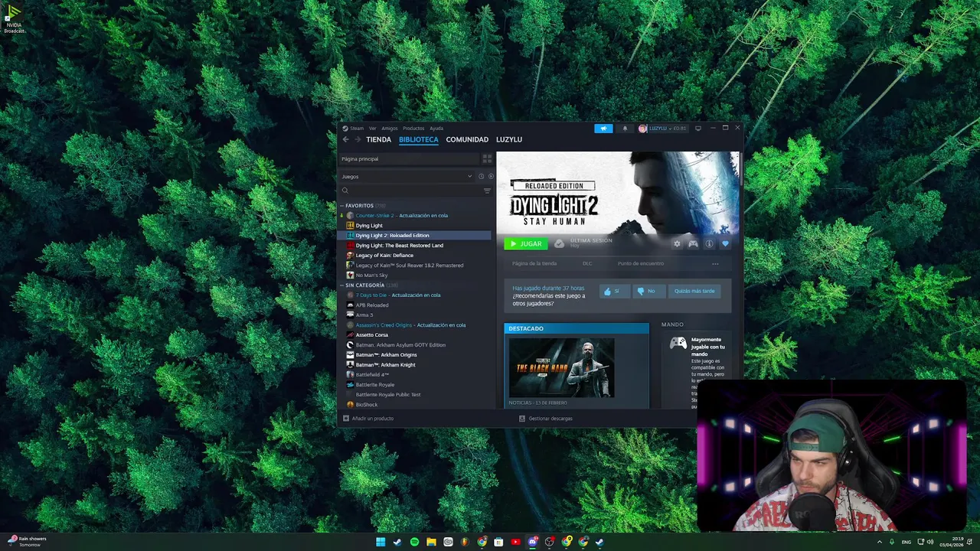Click the blue announcements megaphone icon
Image resolution: width=980 pixels, height=551 pixels.
coord(603,129)
